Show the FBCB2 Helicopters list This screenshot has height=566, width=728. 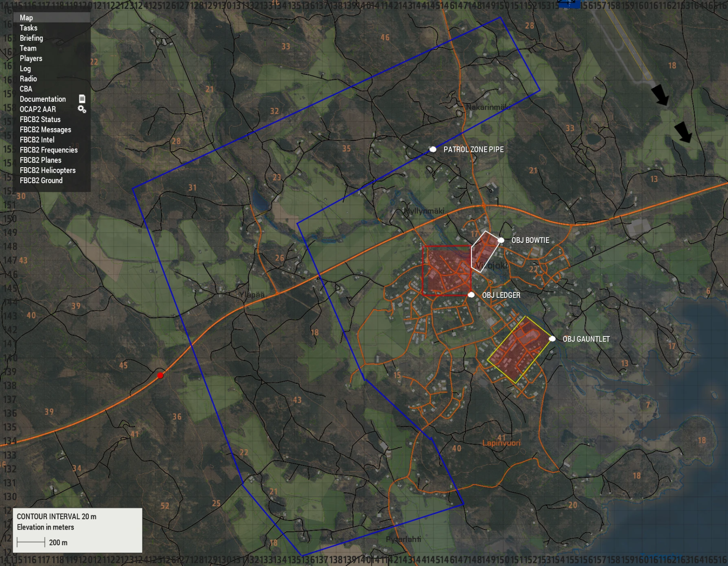tap(48, 170)
